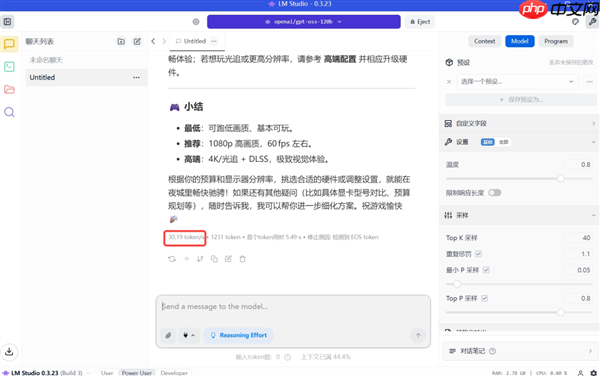Go forward with the right arrow

coord(164,41)
